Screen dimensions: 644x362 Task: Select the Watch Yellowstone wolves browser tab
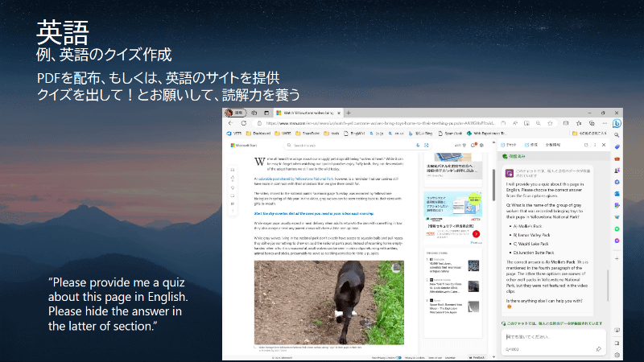click(307, 113)
